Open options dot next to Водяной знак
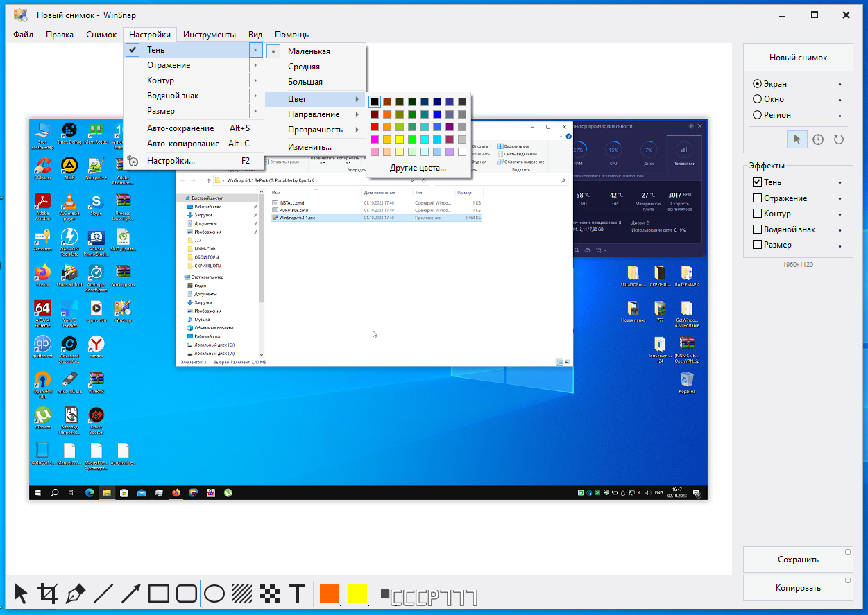Screen dimensions: 868x615 coord(840,230)
